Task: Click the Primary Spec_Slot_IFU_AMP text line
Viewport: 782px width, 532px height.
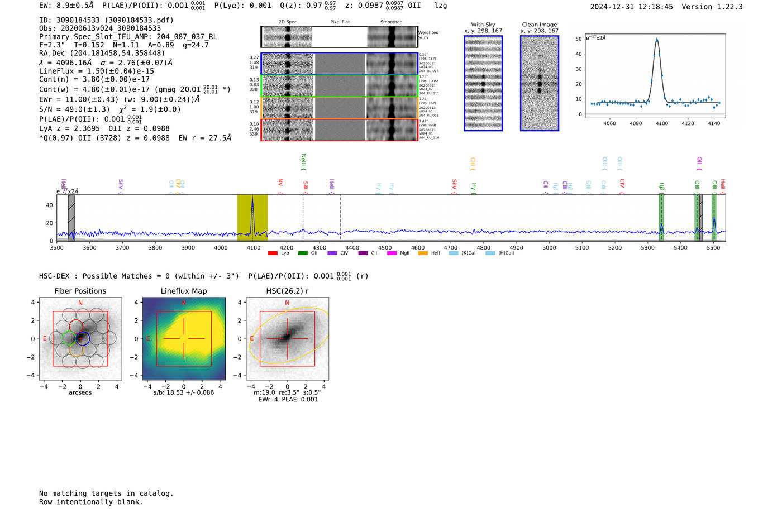Action: 128,37
